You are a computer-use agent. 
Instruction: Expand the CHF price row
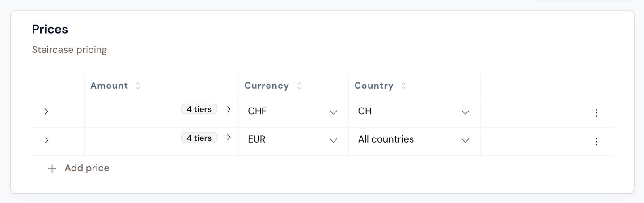point(46,112)
